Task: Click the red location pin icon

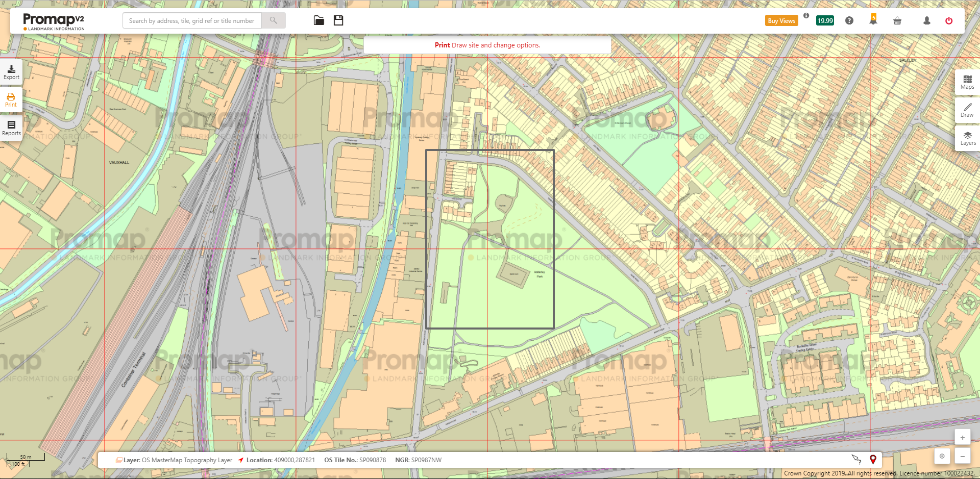Action: [x=873, y=460]
